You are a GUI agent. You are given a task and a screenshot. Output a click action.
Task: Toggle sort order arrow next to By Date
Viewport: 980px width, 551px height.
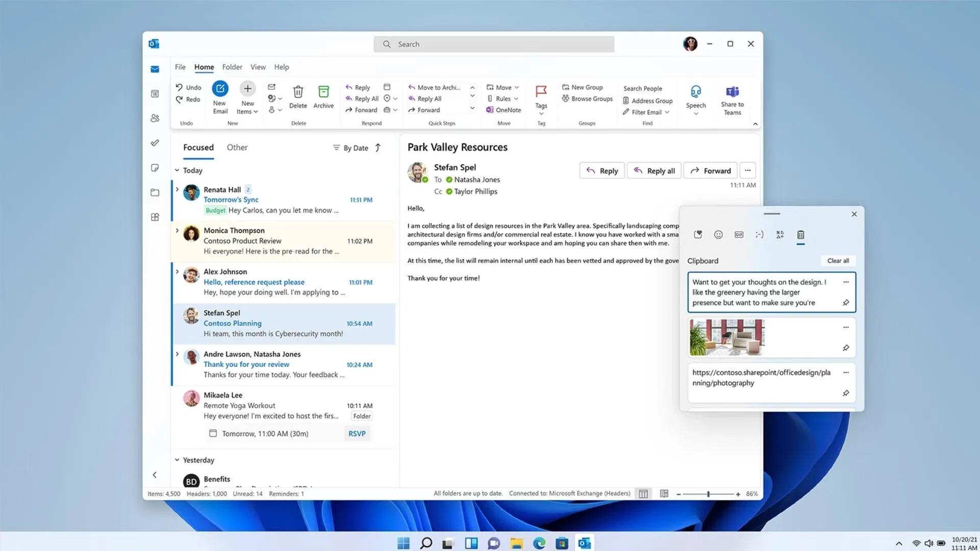coord(378,148)
